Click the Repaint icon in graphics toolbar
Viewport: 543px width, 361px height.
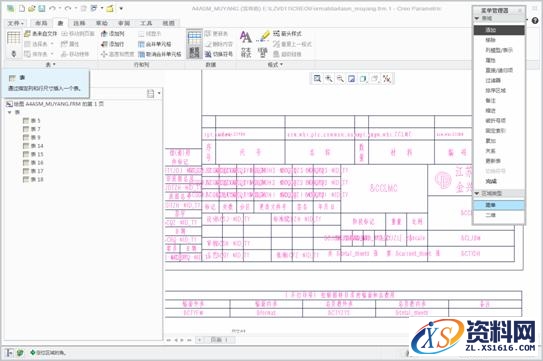point(351,79)
